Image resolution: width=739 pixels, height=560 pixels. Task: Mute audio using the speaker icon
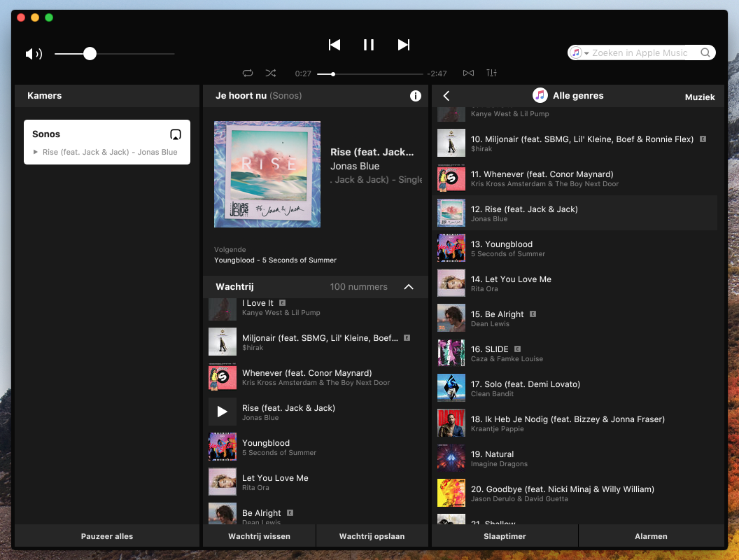(x=34, y=54)
